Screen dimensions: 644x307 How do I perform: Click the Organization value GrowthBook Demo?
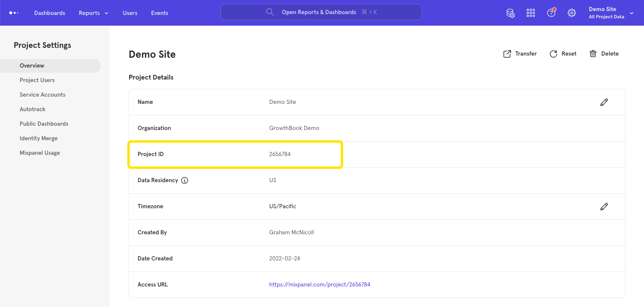pyautogui.click(x=294, y=128)
